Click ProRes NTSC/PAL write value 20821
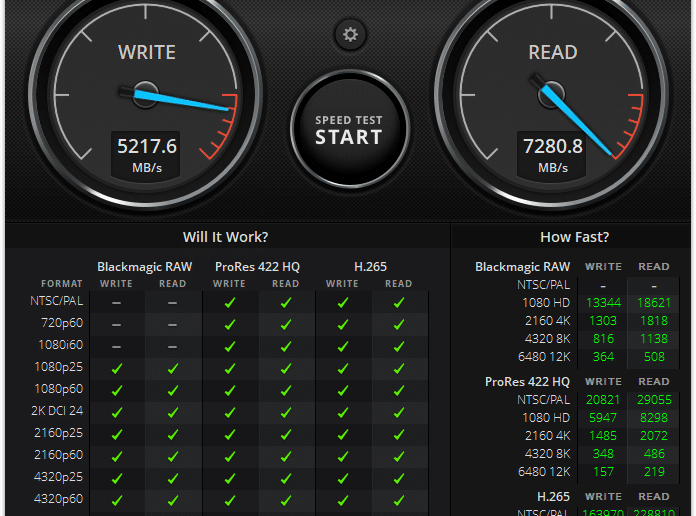The height and width of the screenshot is (516, 696). click(x=603, y=400)
